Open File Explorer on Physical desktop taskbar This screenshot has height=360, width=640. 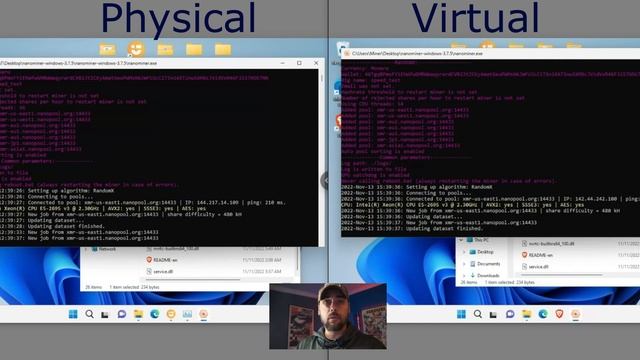coord(138,314)
